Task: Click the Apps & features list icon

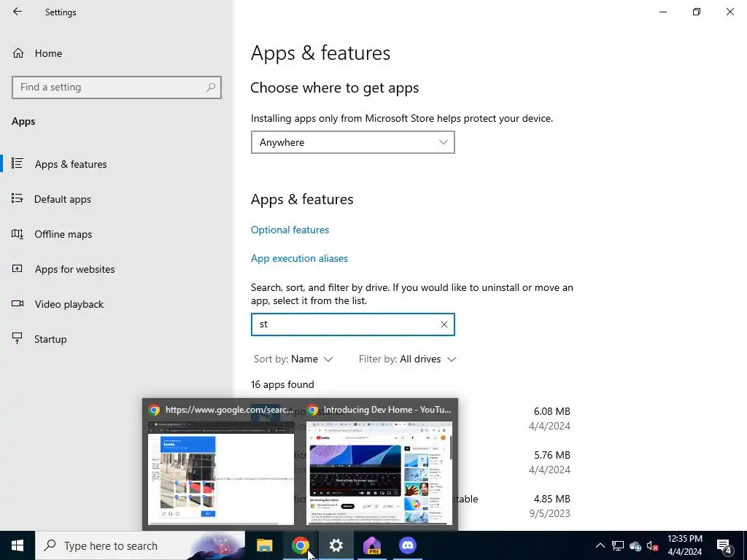Action: tap(18, 163)
